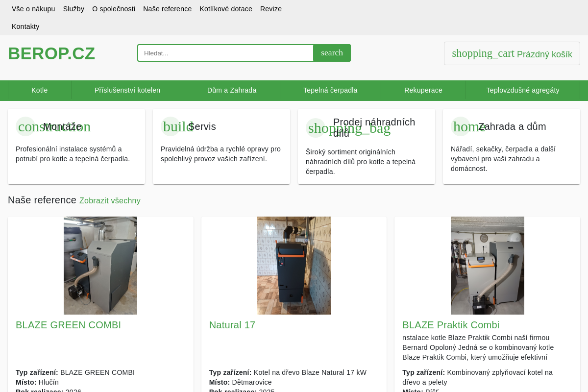Go to O společnosti page
588x392 pixels.
click(114, 9)
